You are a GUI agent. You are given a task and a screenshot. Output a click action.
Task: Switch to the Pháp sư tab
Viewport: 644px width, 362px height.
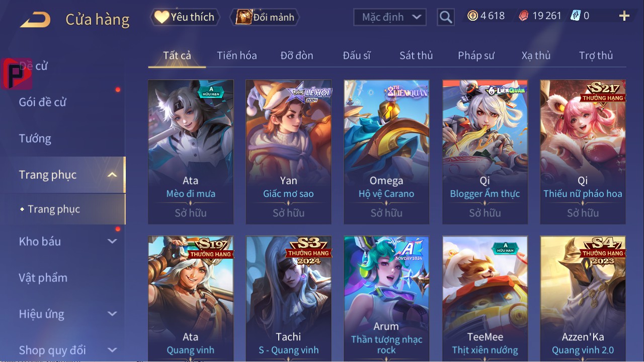(476, 55)
